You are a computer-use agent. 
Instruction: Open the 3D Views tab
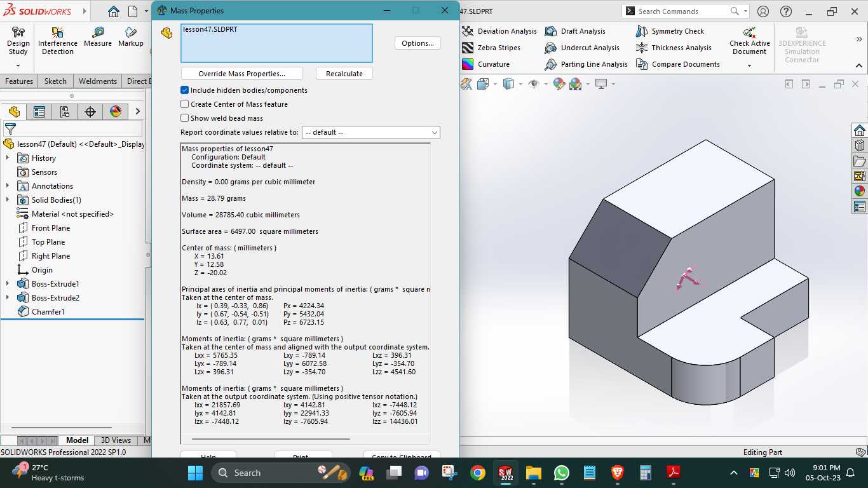tap(116, 440)
